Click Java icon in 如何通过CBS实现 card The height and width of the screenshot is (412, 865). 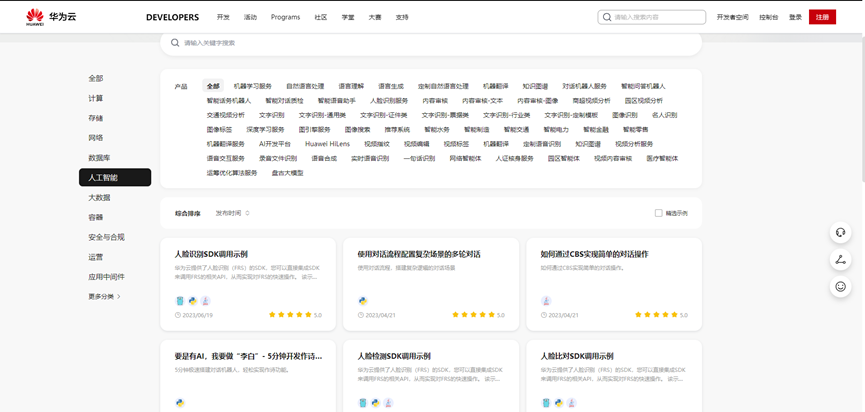tap(546, 301)
